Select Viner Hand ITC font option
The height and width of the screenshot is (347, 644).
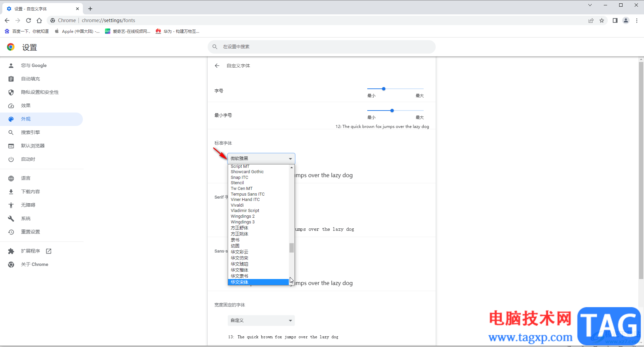258,200
